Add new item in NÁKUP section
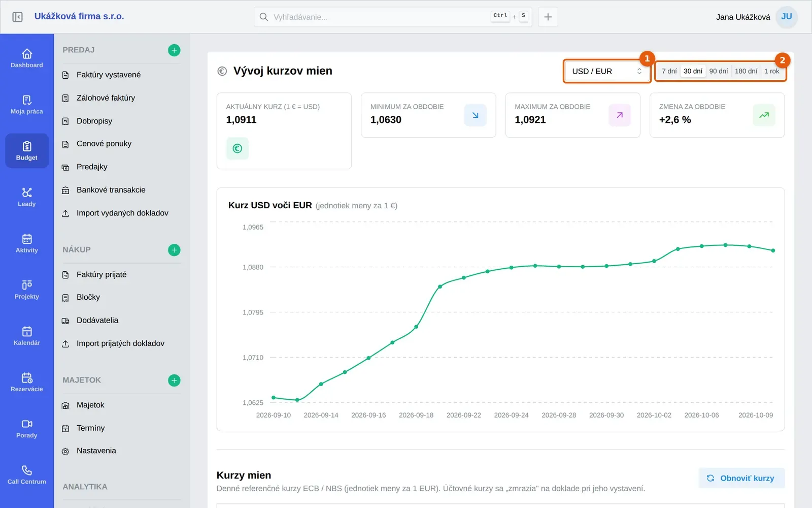812x508 pixels. (174, 250)
